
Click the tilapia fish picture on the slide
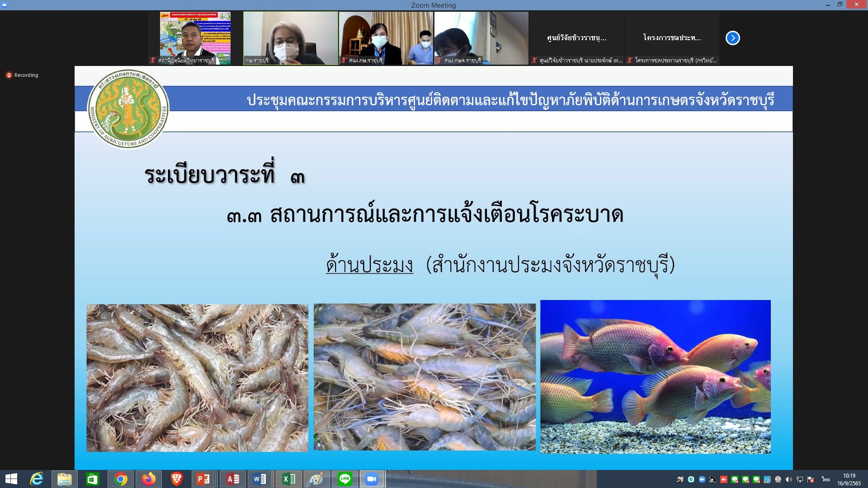(x=655, y=376)
